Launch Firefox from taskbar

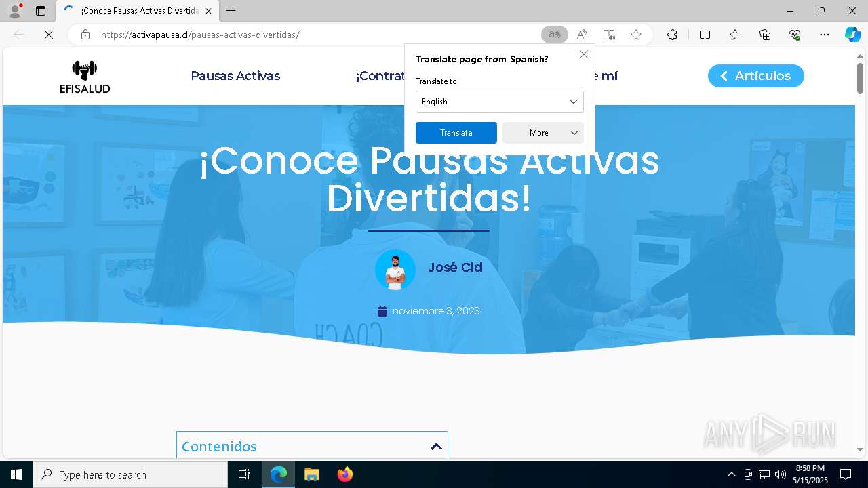coord(345,474)
